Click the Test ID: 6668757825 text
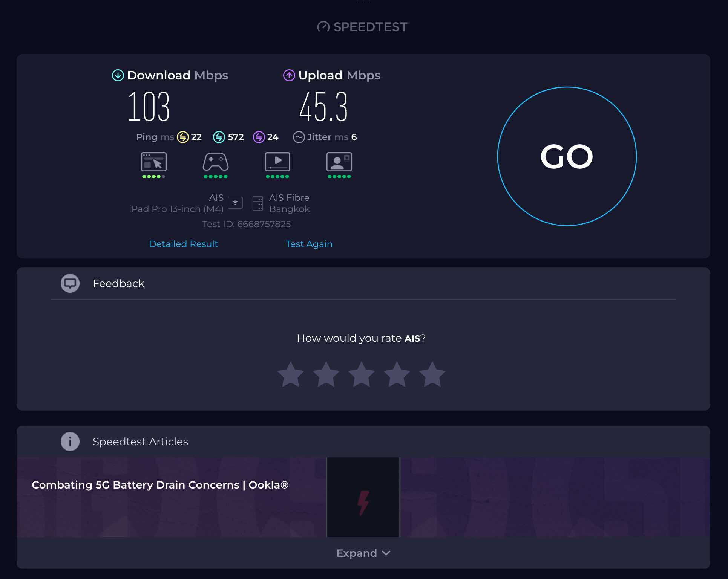 [247, 224]
